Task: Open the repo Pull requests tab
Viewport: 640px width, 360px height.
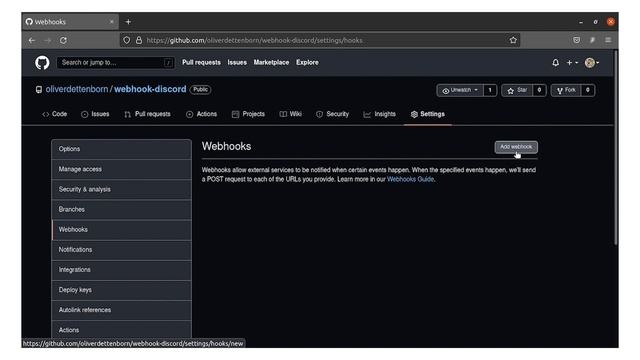Action: click(x=147, y=114)
